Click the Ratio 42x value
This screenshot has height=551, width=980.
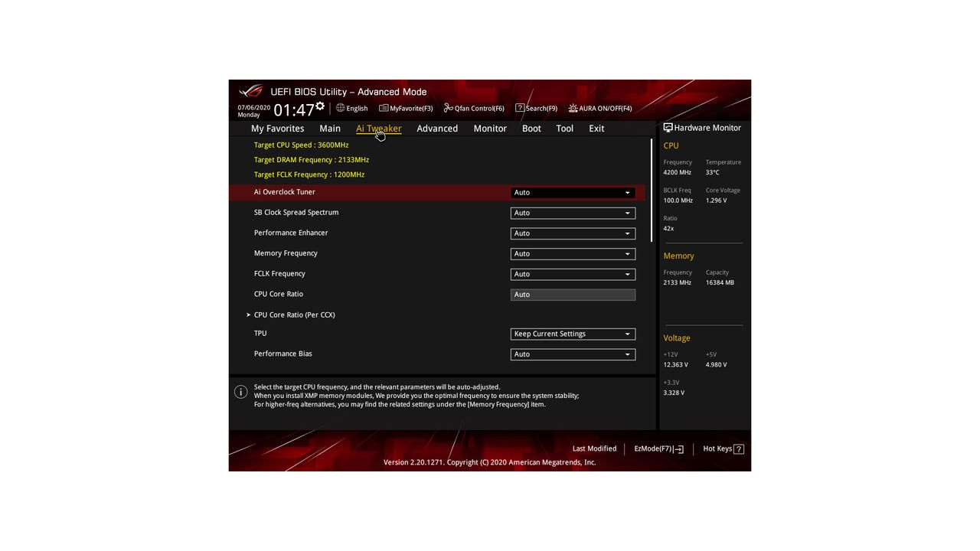(668, 229)
